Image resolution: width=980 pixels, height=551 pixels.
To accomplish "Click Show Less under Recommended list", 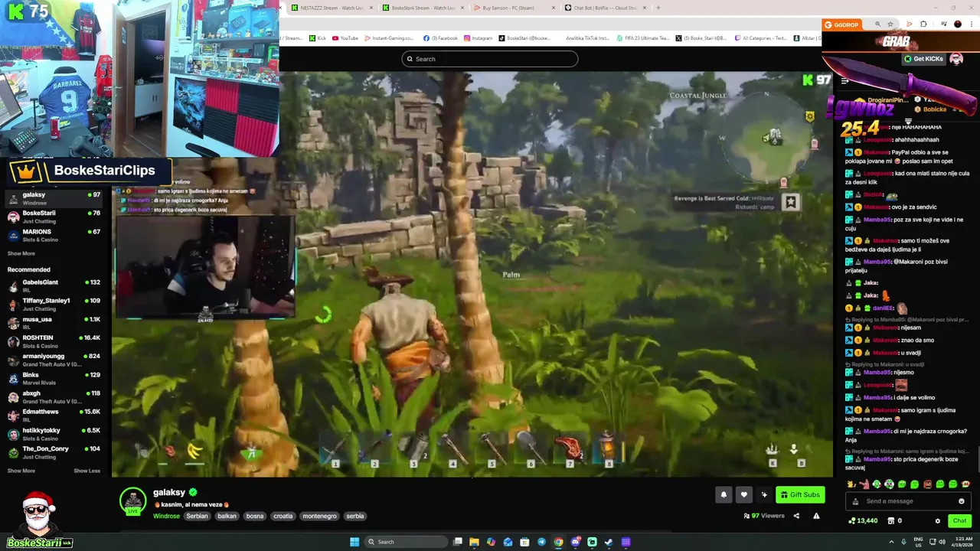I will [87, 471].
